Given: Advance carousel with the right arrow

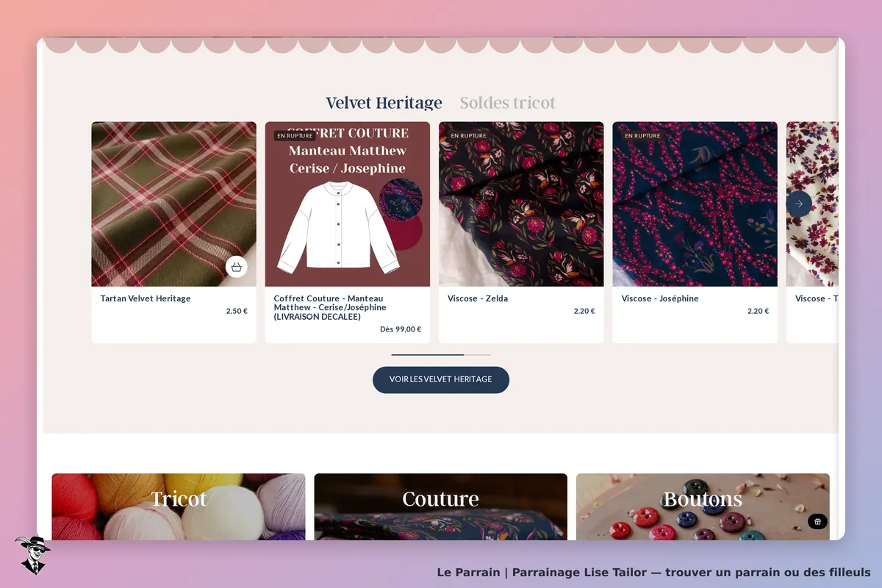Looking at the screenshot, I should 799,204.
